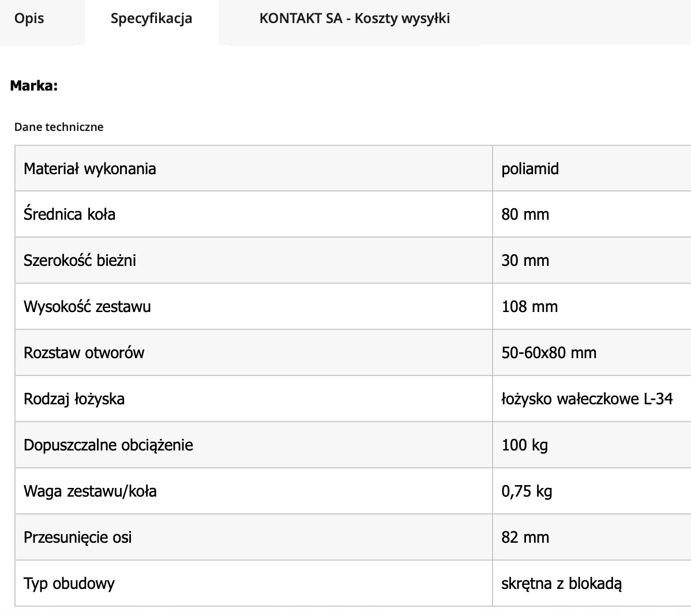Click the 82 mm value cell
Screen dimensions: 691x616
[525, 537]
